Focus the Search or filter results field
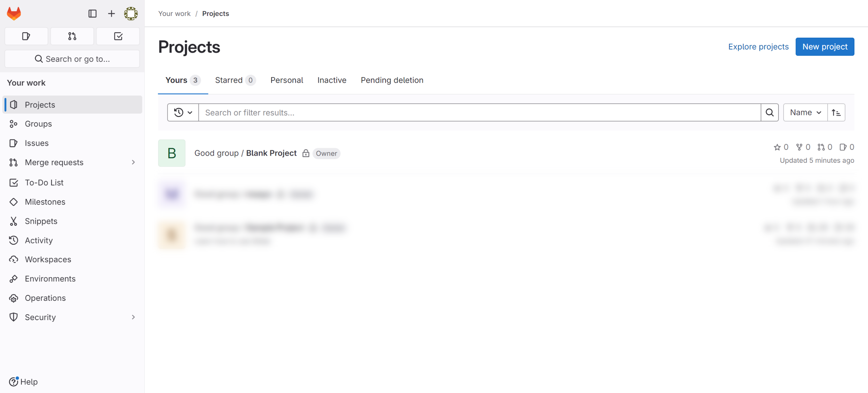 click(x=479, y=113)
